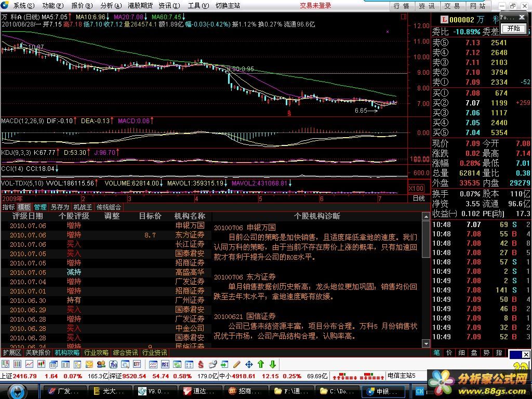Click the 日线 period button

pos(419,198)
